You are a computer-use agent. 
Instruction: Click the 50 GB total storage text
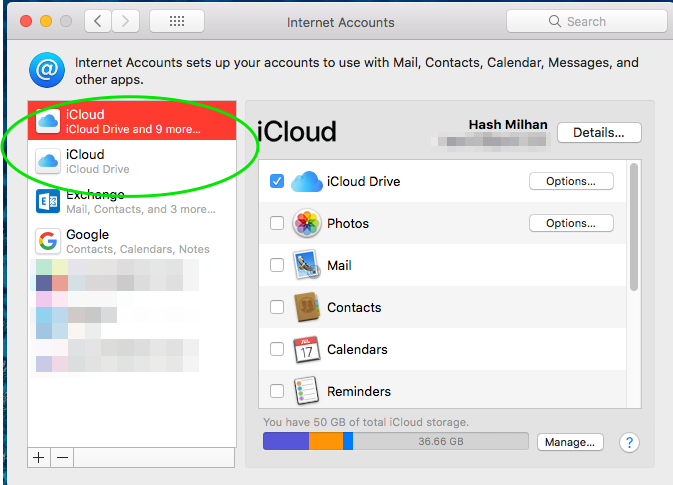[x=366, y=422]
